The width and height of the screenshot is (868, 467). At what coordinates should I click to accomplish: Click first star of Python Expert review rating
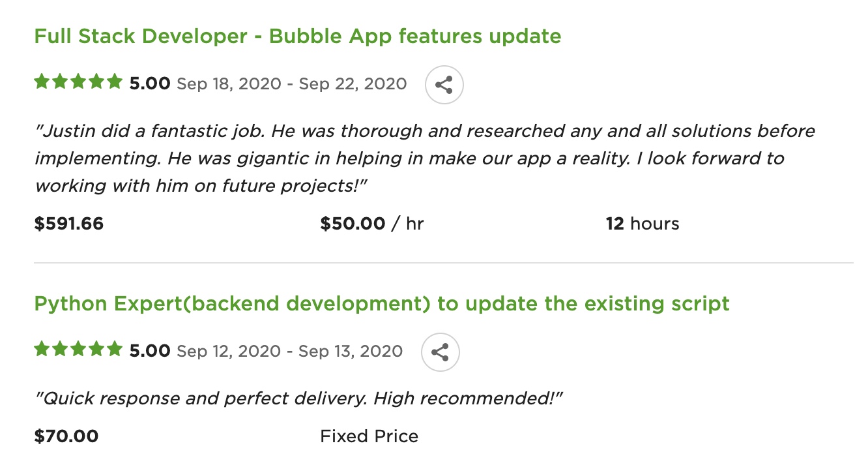(42, 350)
